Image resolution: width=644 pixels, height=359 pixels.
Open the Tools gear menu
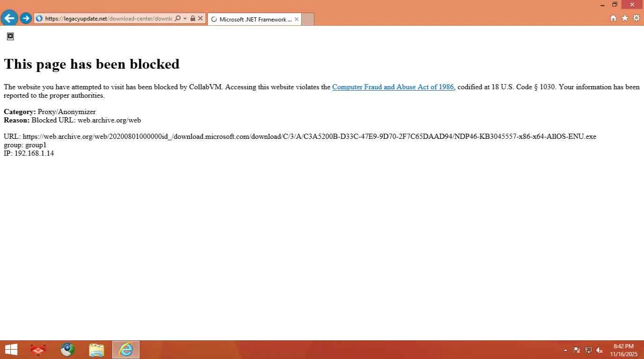click(x=637, y=18)
